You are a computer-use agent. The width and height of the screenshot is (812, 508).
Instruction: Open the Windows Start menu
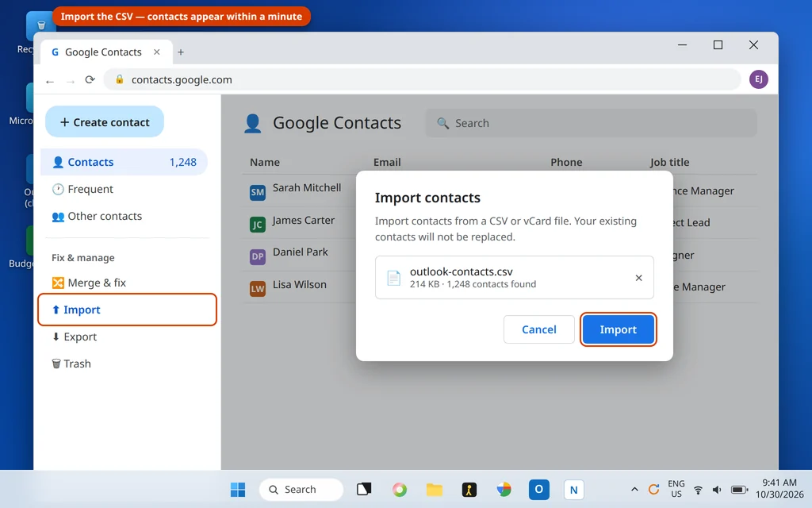238,489
